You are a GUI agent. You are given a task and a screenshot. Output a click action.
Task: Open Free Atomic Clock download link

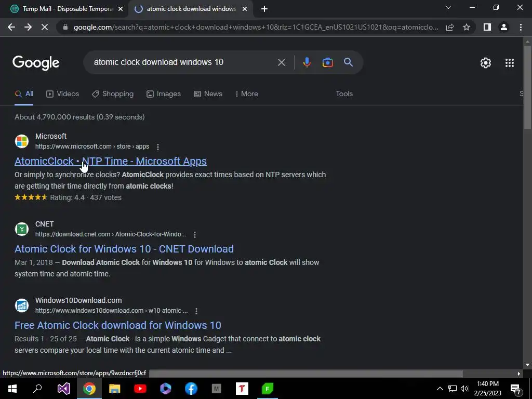(x=118, y=325)
